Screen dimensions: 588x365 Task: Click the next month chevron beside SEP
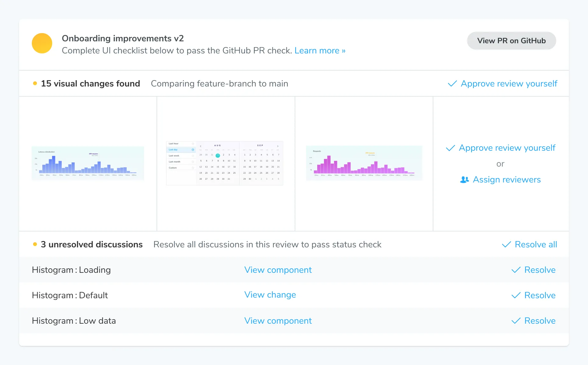tap(277, 146)
